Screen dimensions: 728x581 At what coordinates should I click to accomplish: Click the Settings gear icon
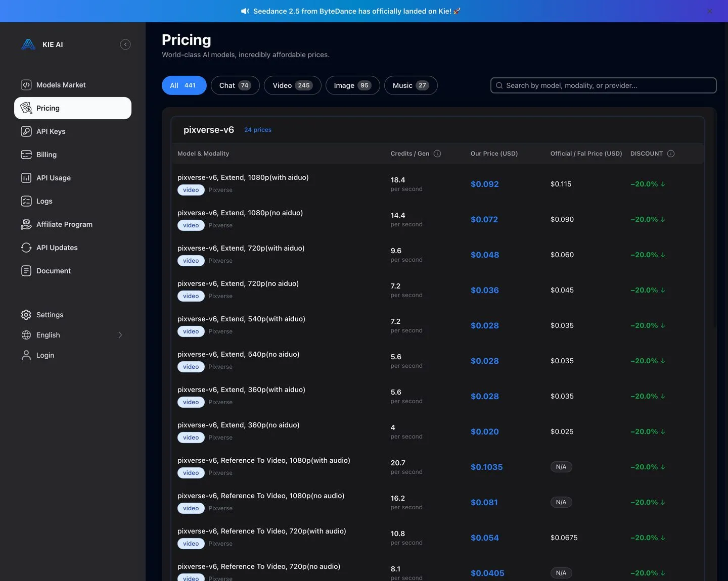pos(26,315)
